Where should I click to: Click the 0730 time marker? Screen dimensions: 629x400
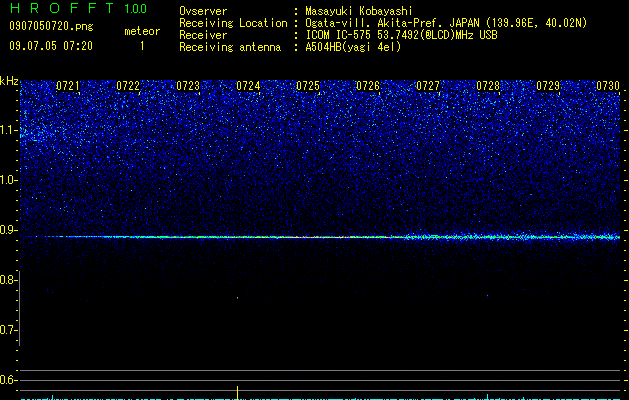608,86
